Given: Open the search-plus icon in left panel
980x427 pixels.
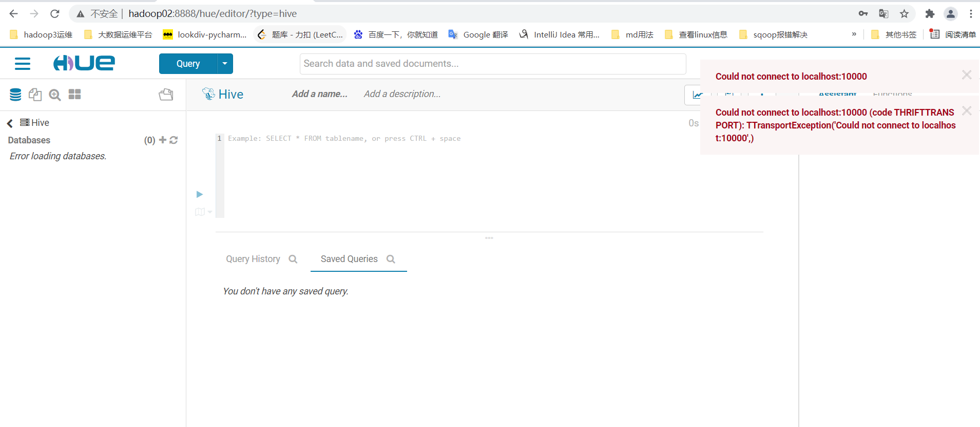Looking at the screenshot, I should pos(55,95).
